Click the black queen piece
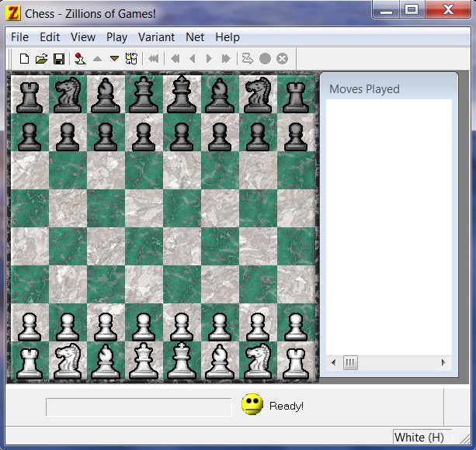Viewport: 476px width, 450px height. point(144,95)
